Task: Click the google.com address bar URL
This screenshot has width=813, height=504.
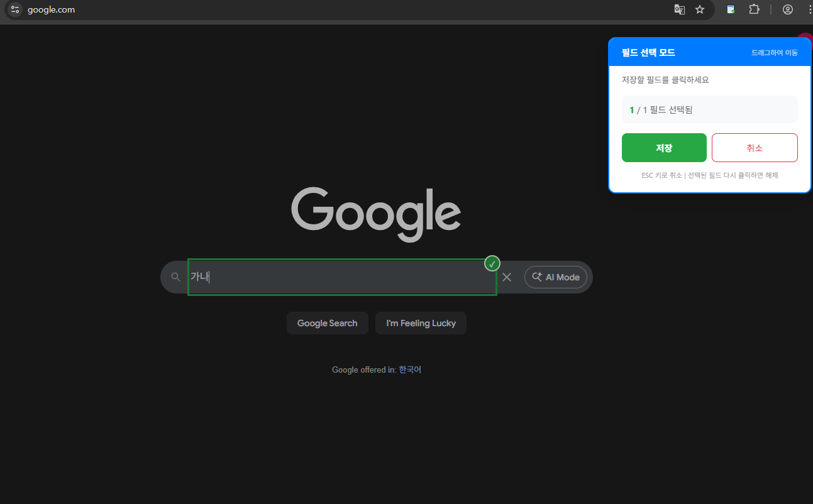Action: point(51,9)
